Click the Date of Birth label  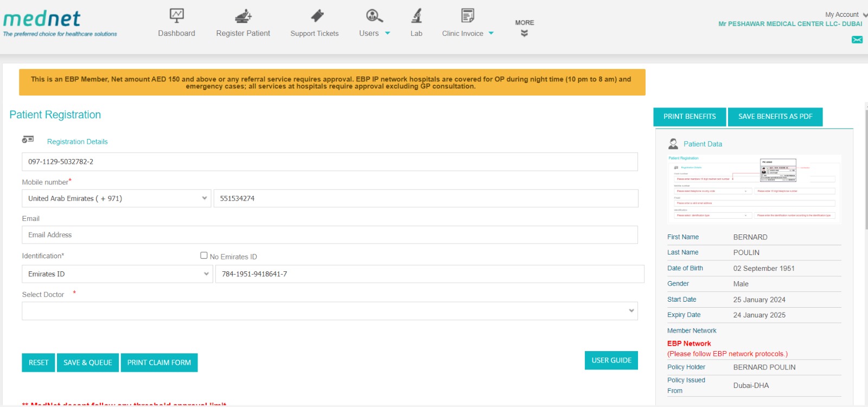(685, 268)
